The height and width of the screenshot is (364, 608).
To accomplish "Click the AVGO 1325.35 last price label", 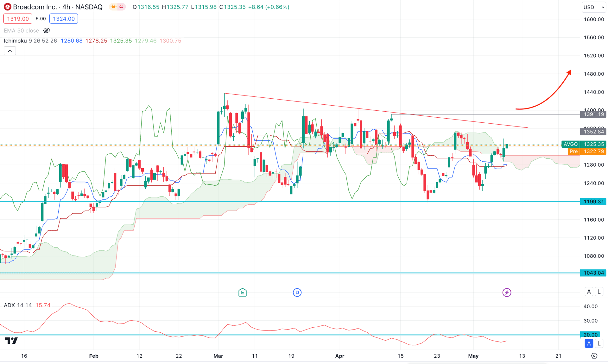I will pyautogui.click(x=584, y=144).
